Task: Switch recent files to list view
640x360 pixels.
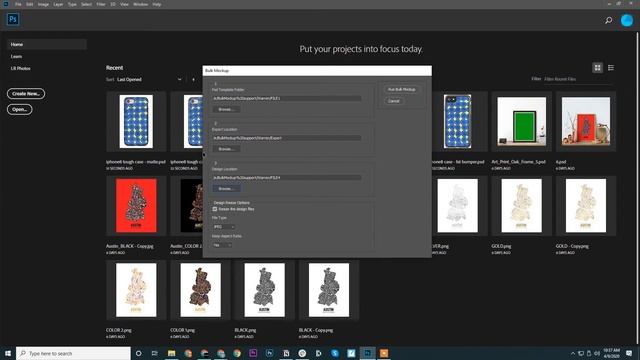Action: (x=611, y=68)
